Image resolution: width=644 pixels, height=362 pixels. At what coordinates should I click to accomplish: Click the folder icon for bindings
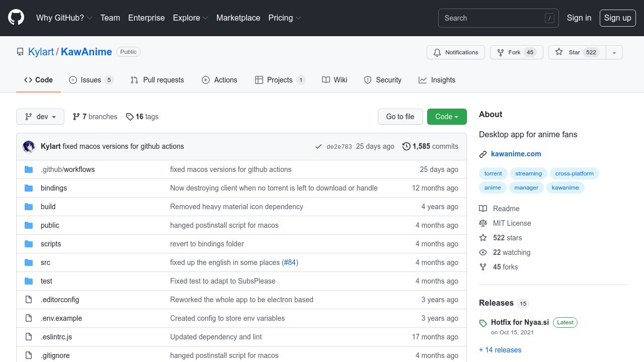(29, 188)
